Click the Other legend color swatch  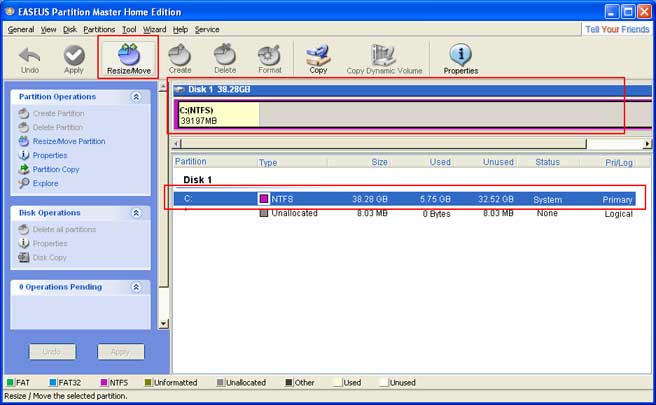pos(289,382)
